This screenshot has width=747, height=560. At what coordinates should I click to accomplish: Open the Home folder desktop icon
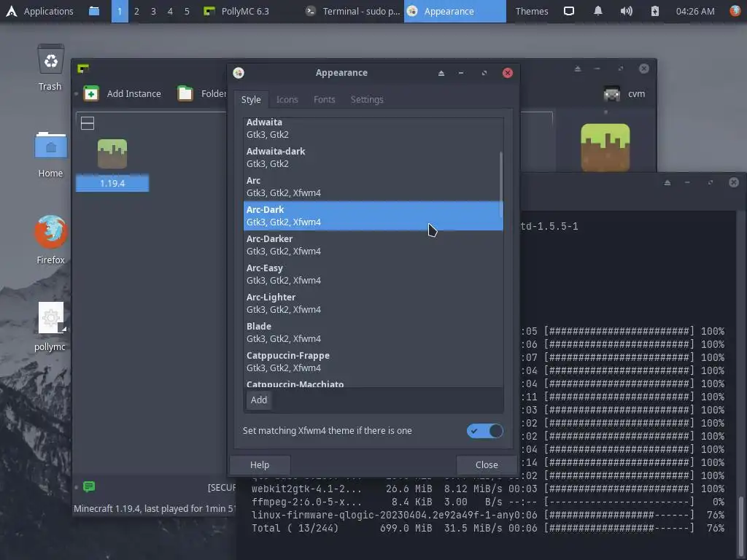pos(50,155)
